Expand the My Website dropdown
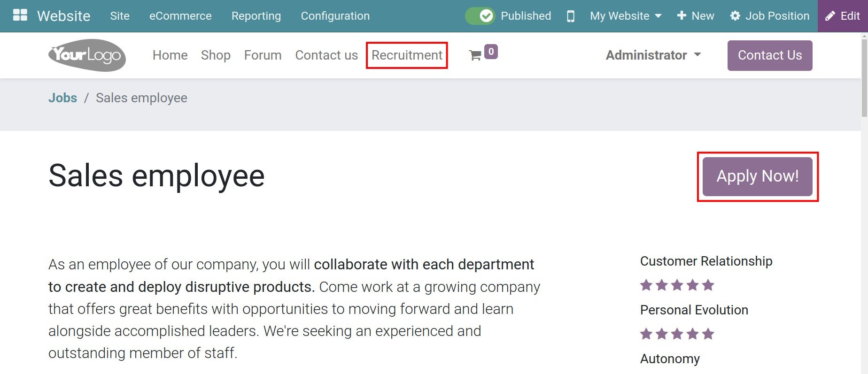868x374 pixels. [626, 16]
